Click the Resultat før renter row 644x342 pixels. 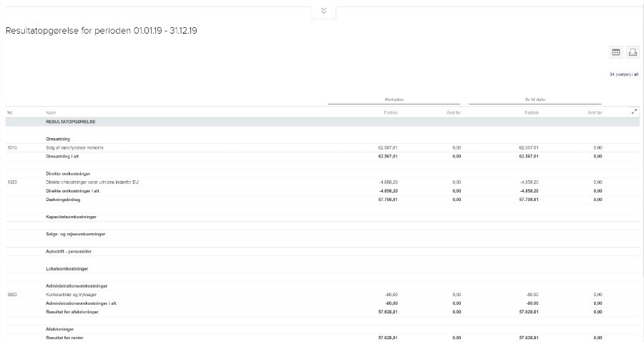pos(65,338)
